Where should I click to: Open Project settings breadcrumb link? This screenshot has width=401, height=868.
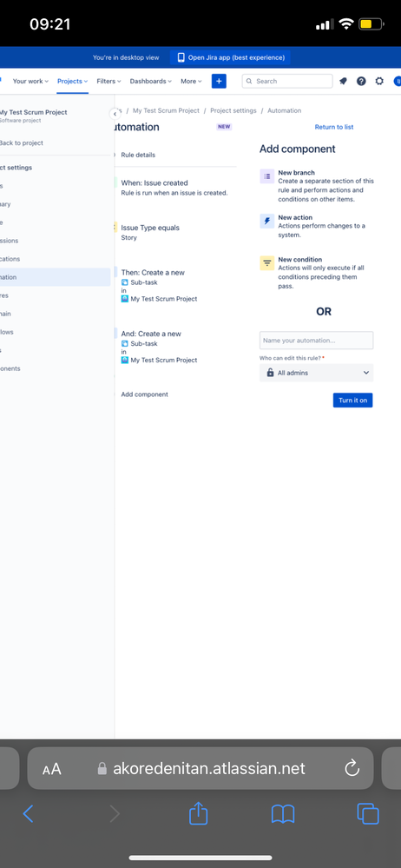coord(233,110)
